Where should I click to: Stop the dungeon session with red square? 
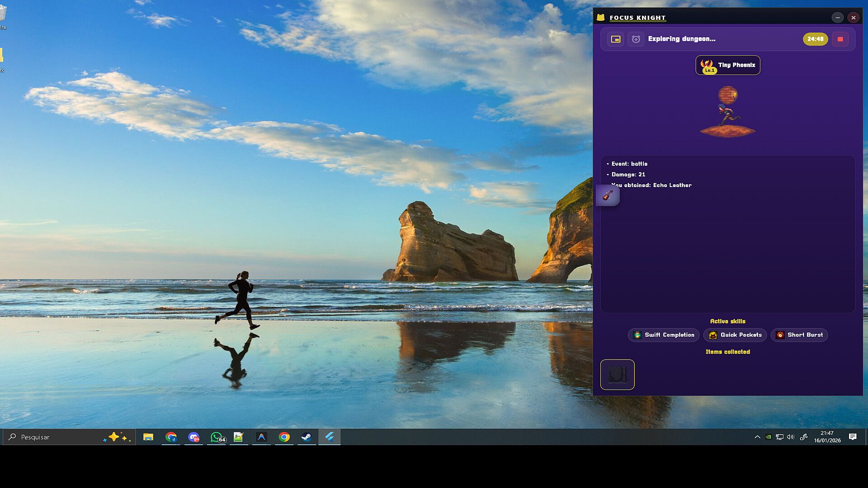840,39
